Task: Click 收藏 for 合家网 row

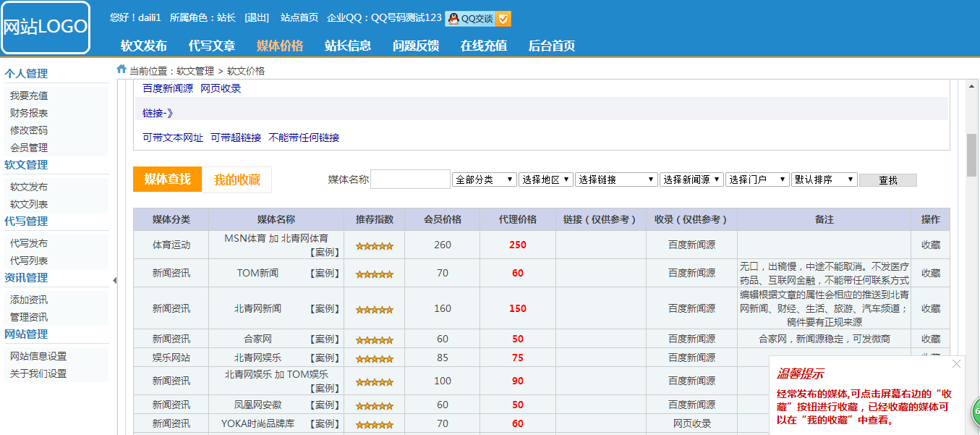Action: (x=931, y=339)
